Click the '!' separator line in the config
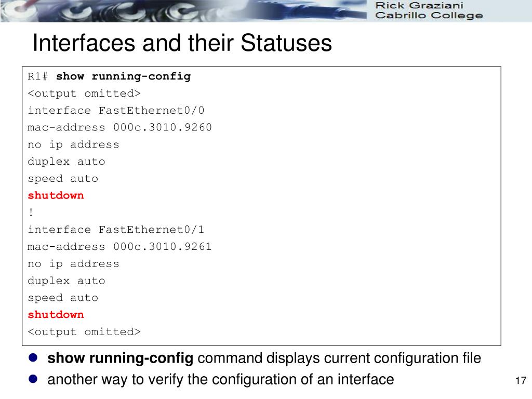The width and height of the screenshot is (532, 399). point(31,212)
